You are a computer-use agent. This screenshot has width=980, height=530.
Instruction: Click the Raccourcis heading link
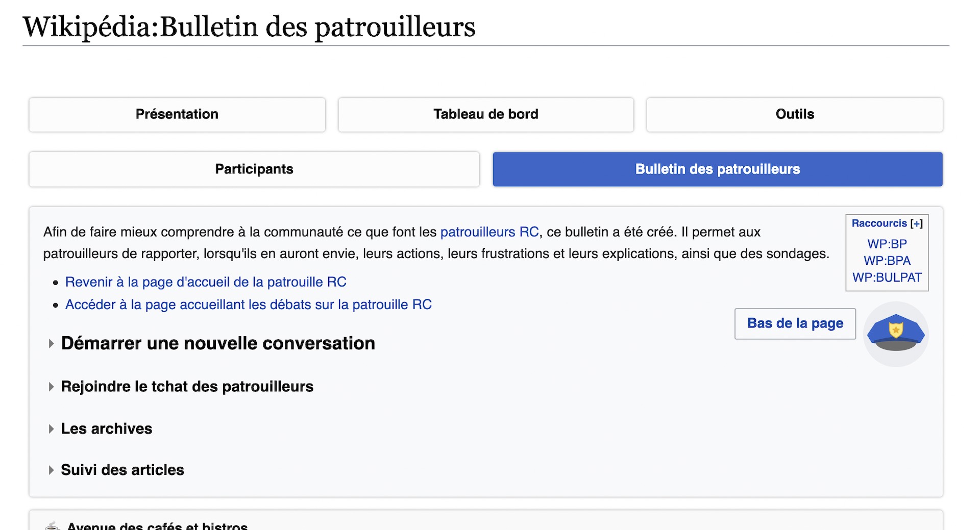tap(879, 223)
